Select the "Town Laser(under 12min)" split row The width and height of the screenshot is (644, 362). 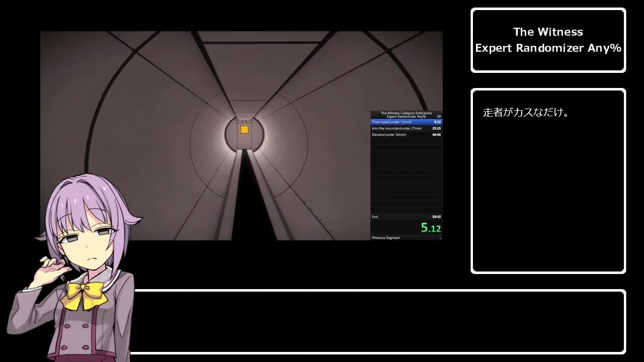[x=407, y=122]
